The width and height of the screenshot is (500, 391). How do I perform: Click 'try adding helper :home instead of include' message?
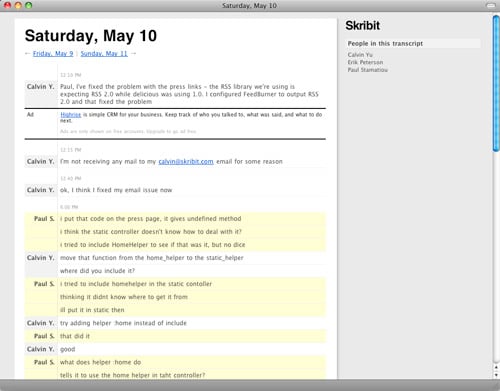coord(123,323)
